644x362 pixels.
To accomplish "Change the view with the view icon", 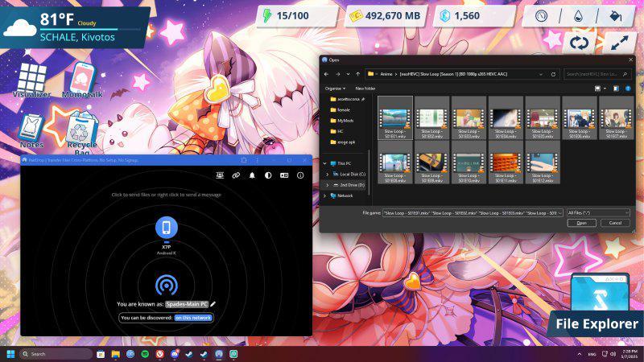I will click(x=597, y=88).
